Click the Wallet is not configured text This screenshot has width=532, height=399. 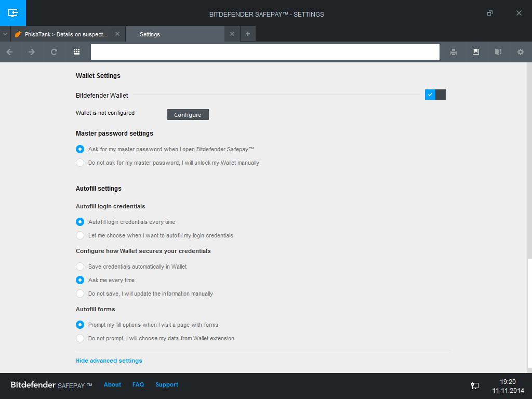tap(105, 113)
